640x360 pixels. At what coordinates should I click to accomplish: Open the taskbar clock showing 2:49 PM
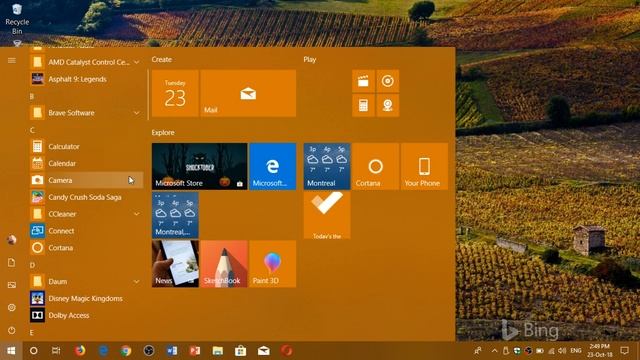600,351
